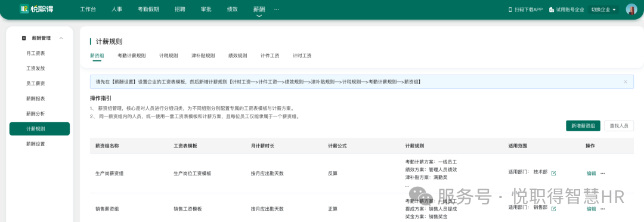Screen dimensions: 644x222
Task: Click 销售工资模板 cell
Action: pyautogui.click(x=188, y=209)
